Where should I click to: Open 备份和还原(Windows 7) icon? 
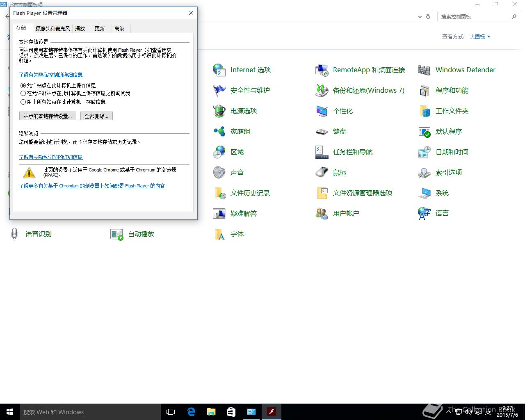322,90
